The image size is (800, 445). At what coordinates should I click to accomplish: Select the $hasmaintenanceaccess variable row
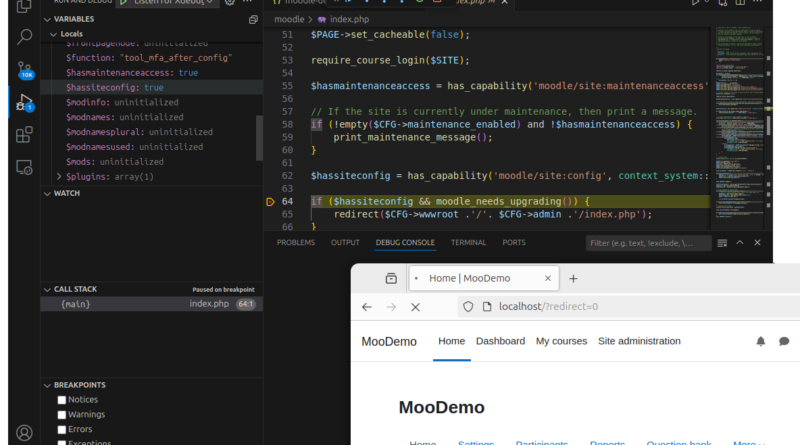pyautogui.click(x=152, y=72)
